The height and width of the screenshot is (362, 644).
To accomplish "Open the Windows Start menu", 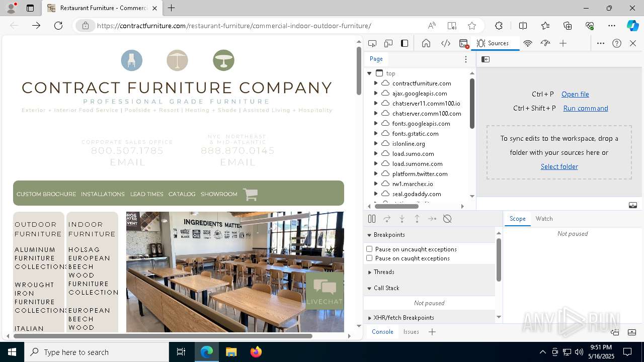I will click(12, 352).
